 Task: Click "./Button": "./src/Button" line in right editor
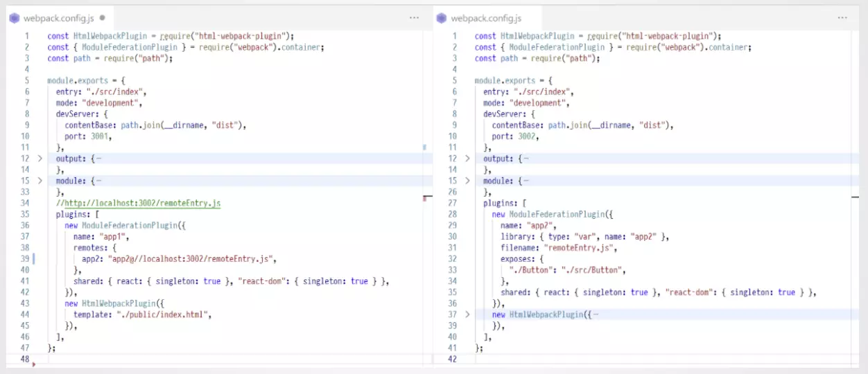[569, 270]
